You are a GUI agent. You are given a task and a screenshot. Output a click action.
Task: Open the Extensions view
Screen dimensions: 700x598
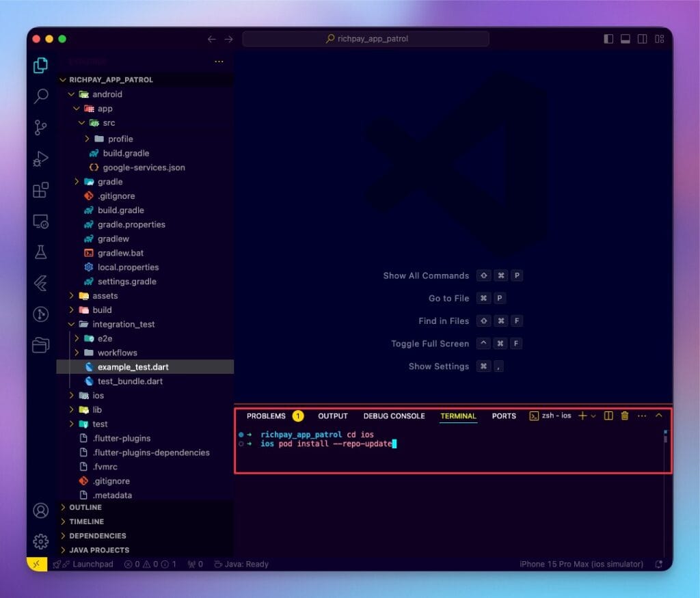point(40,190)
